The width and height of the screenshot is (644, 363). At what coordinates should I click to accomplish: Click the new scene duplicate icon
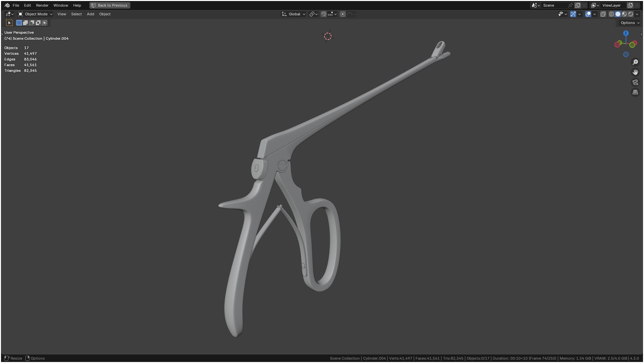578,5
